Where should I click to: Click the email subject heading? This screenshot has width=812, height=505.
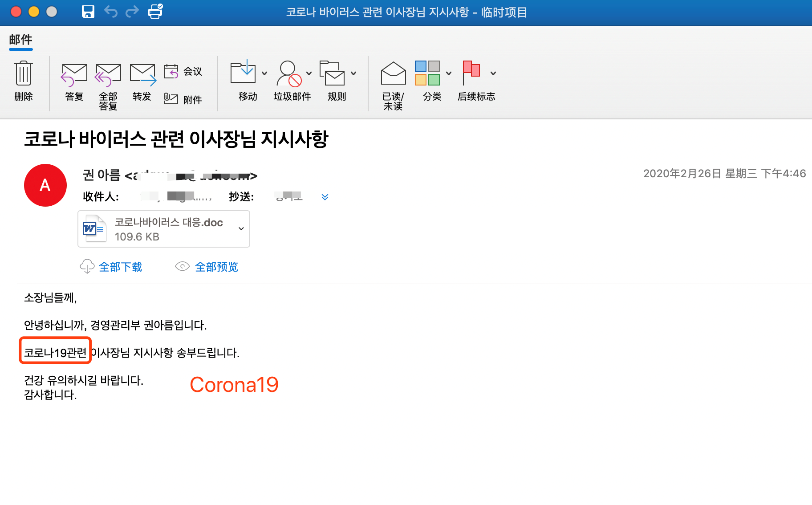tap(176, 139)
